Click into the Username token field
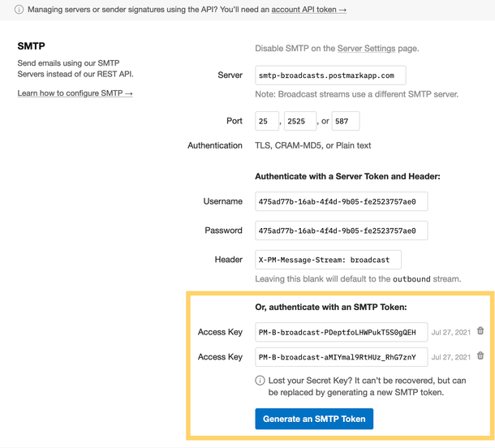The height and width of the screenshot is (448, 495). [342, 201]
